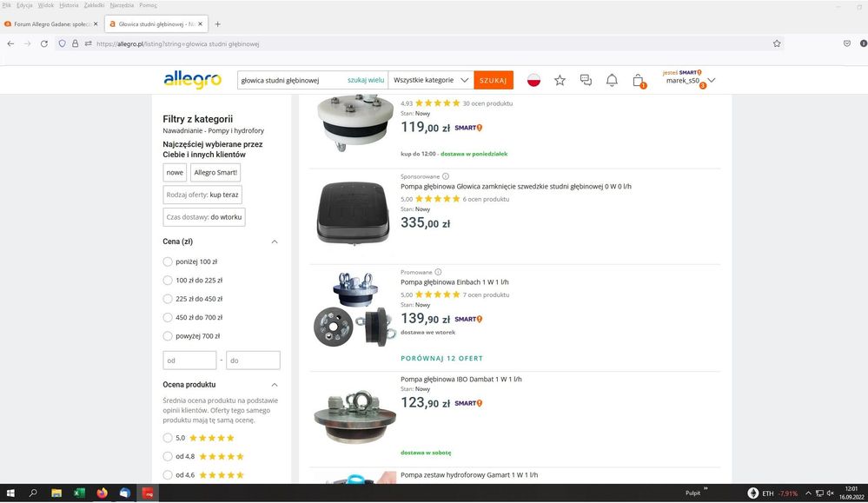The height and width of the screenshot is (503, 868).
Task: Open the Pompa głębinowa IBO Dambat listing title
Action: click(461, 379)
